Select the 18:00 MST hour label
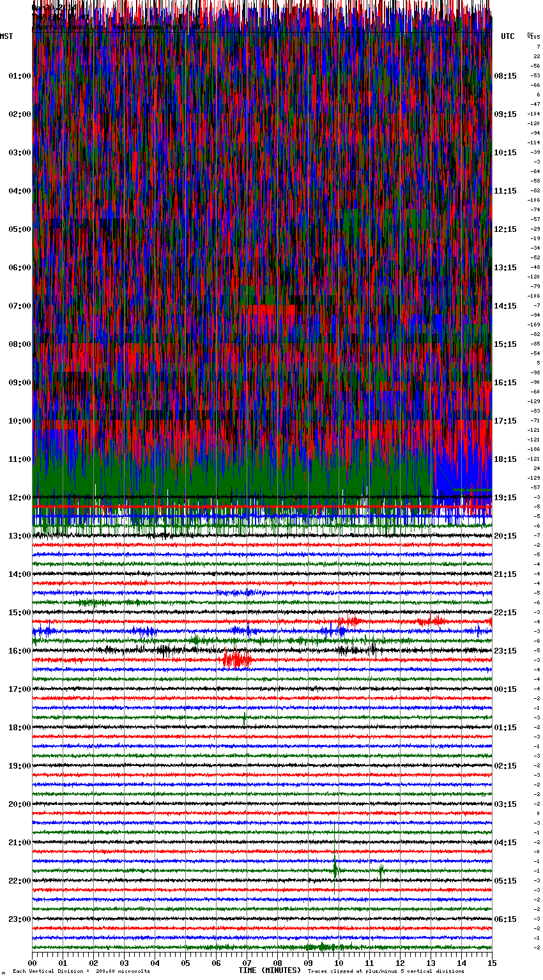The height and width of the screenshot is (980, 543). click(x=20, y=728)
